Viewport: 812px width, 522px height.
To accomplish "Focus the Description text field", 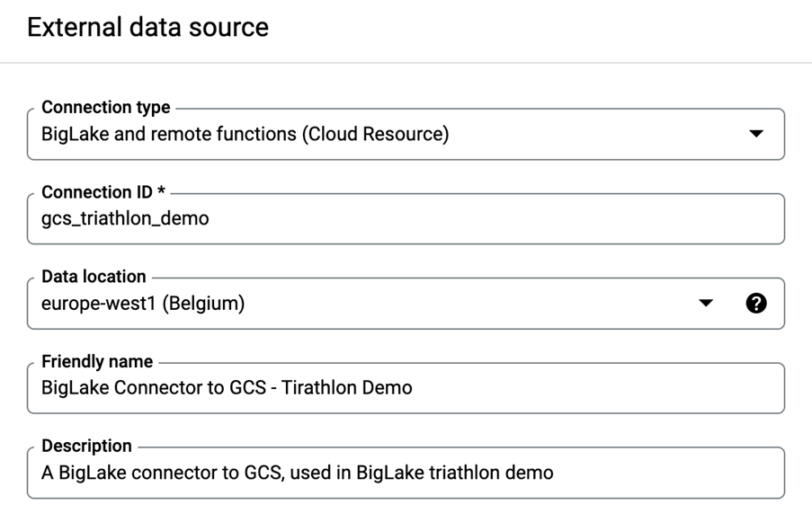I will [405, 473].
